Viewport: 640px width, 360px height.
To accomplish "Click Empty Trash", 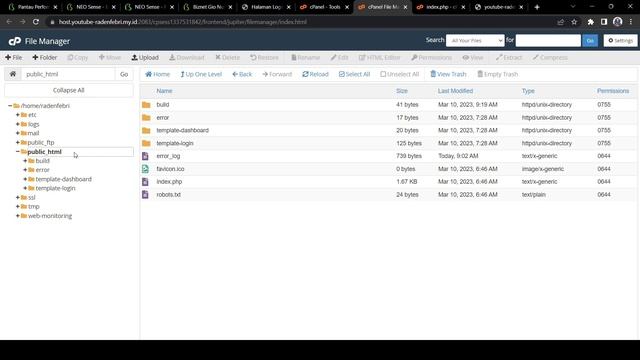I will click(498, 74).
